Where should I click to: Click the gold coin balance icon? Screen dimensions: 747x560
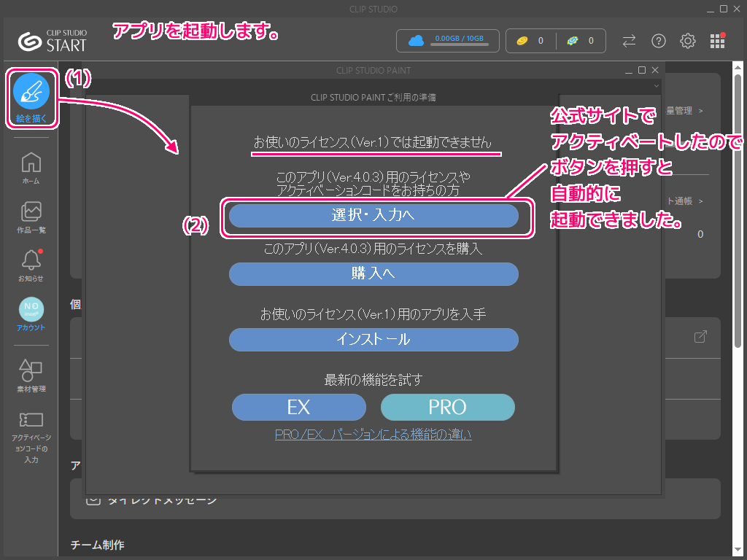[522, 41]
